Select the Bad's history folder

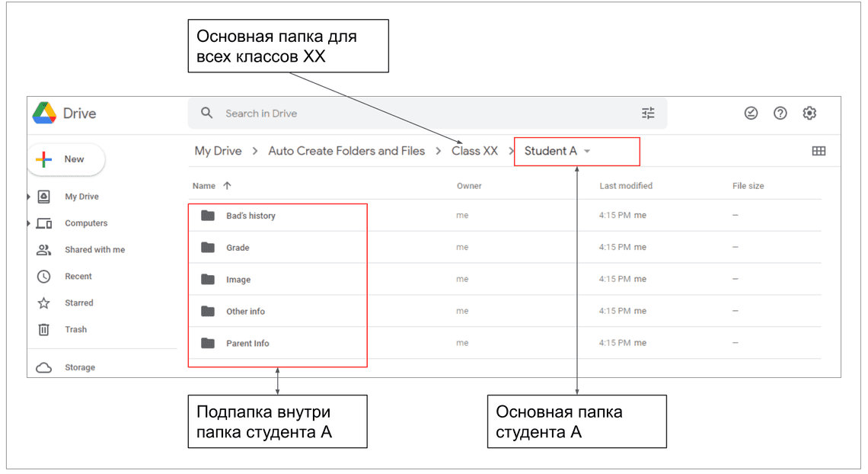tap(251, 216)
